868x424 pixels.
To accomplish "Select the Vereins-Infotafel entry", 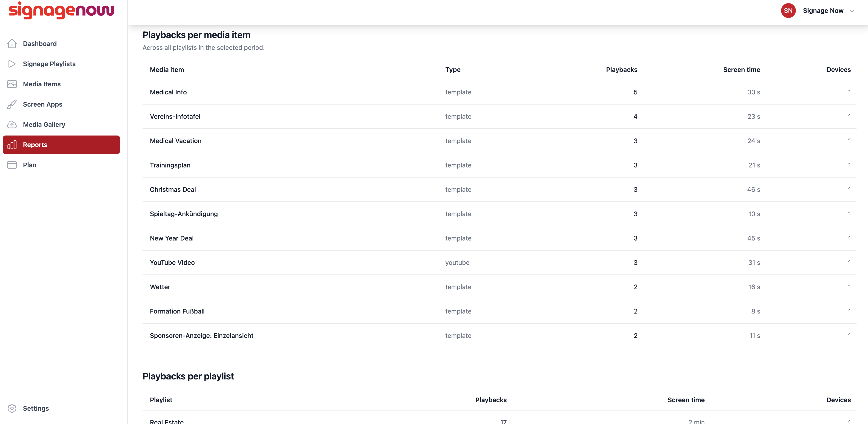I will 175,116.
